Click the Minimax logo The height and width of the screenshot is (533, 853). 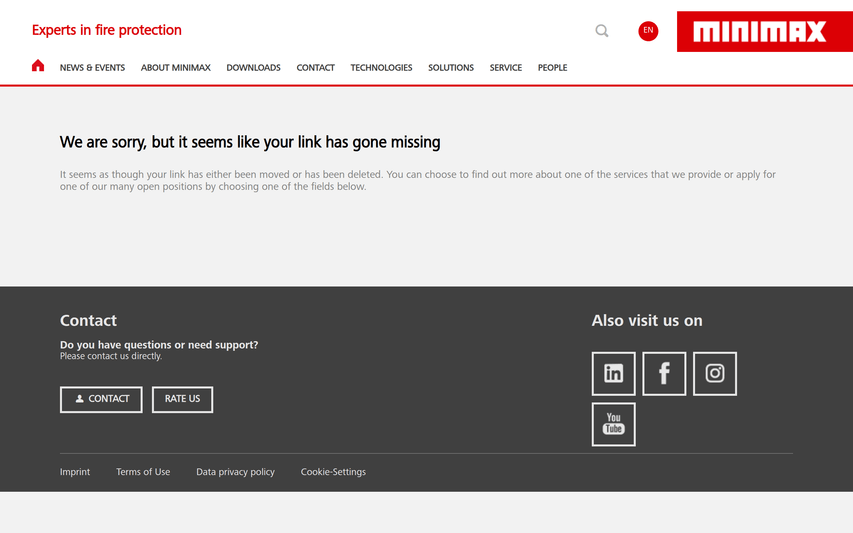click(764, 32)
